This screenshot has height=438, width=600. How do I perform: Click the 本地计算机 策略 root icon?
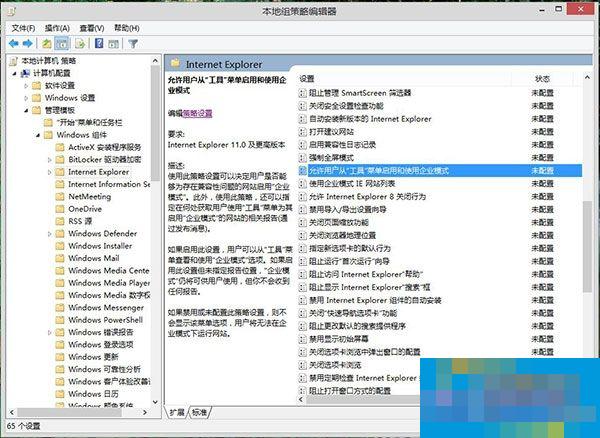14,61
